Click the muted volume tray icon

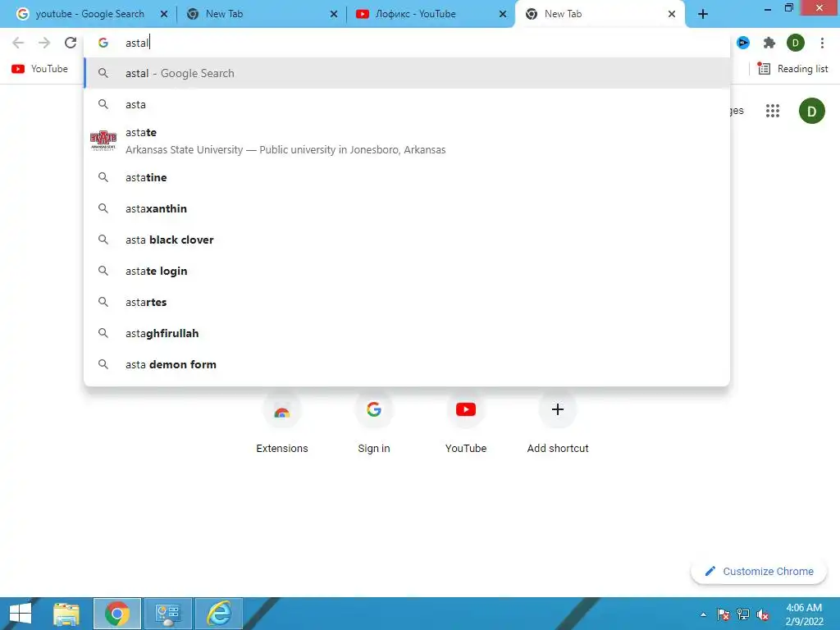point(763,614)
